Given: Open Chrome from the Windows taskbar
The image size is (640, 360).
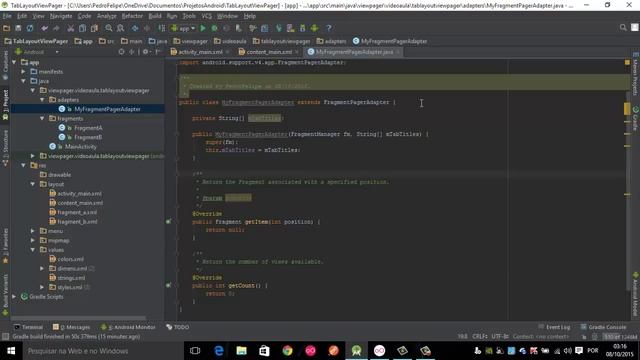Looking at the screenshot, I should point(287,351).
